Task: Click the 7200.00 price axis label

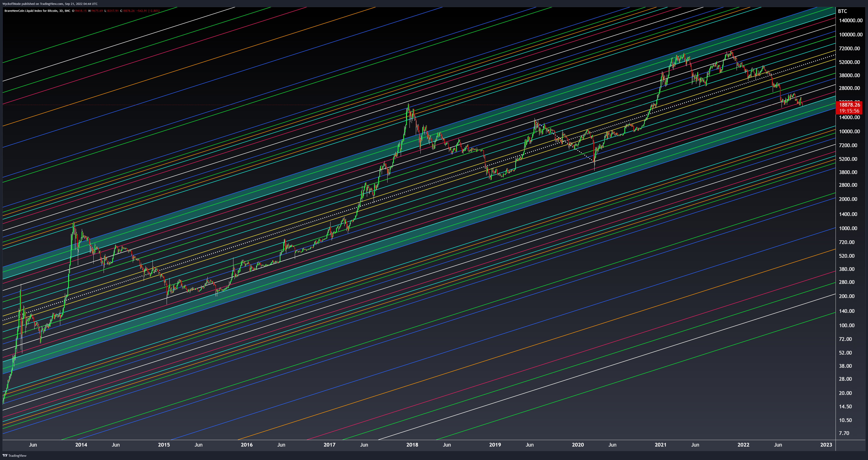Action: point(848,145)
